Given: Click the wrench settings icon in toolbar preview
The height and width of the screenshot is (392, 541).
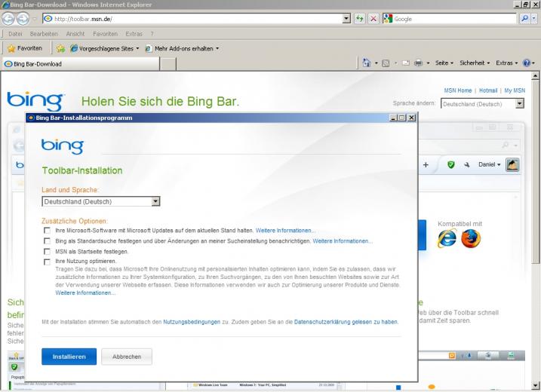Looking at the screenshot, I should coord(467,165).
